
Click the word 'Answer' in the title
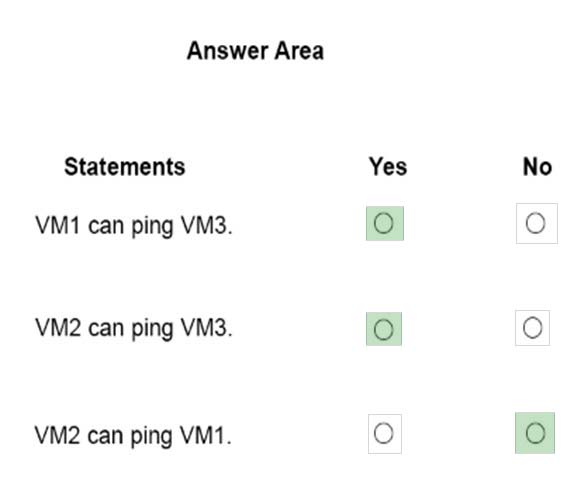pos(228,51)
